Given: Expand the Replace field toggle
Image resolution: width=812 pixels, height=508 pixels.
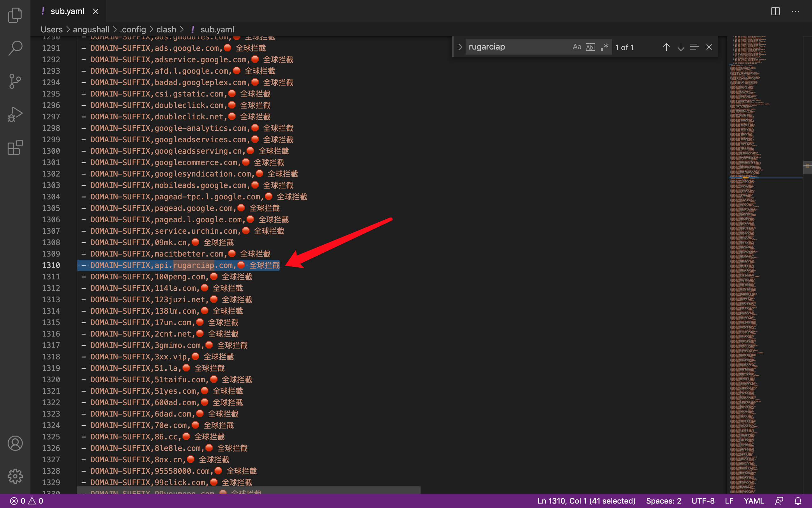Looking at the screenshot, I should (460, 47).
